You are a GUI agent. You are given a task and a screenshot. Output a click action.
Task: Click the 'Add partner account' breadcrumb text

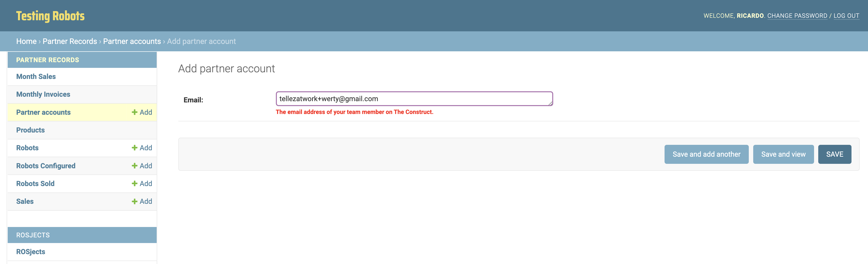tap(201, 41)
